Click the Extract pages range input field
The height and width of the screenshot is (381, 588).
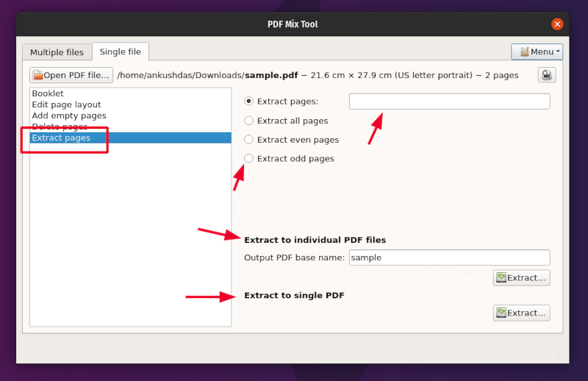(x=449, y=102)
